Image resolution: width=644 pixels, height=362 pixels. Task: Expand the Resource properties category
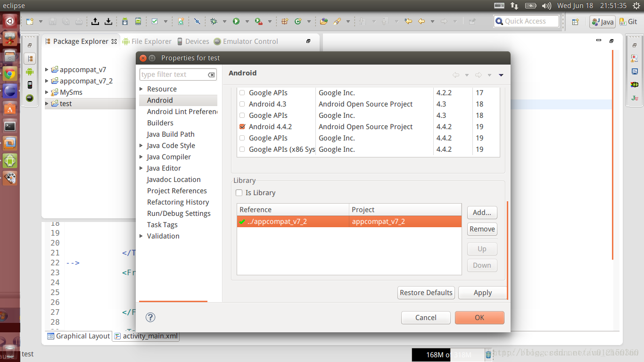point(141,89)
